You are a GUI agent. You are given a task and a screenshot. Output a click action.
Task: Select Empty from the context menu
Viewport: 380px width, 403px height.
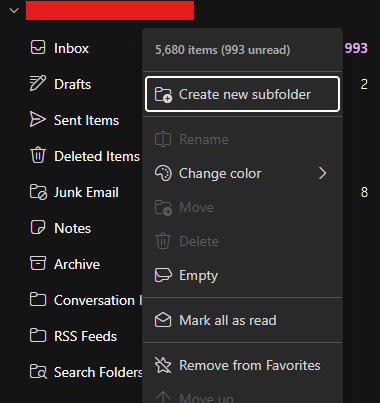point(243,275)
